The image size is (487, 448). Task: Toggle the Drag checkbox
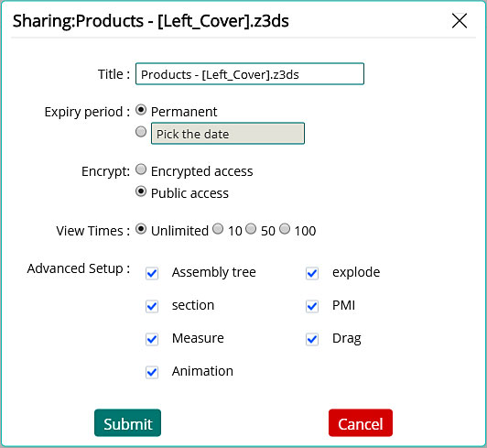point(312,339)
